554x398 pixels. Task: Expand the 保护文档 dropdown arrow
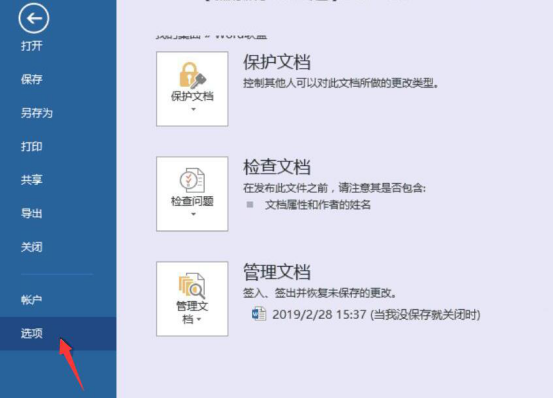(x=193, y=109)
